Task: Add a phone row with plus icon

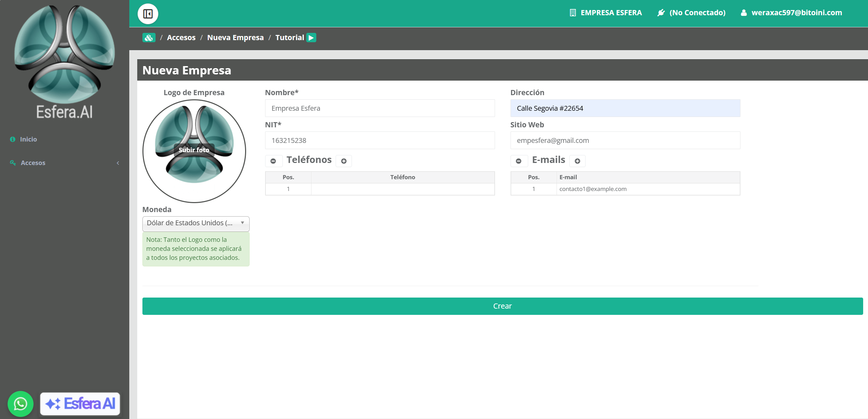Action: [x=344, y=161]
